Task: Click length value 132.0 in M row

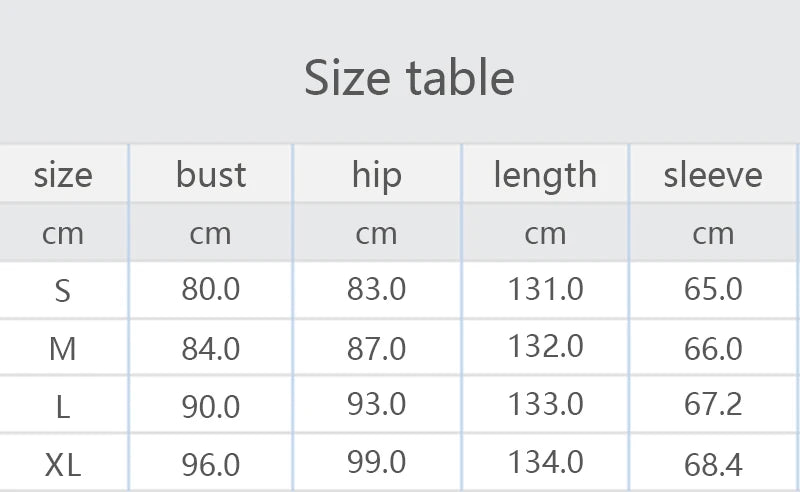Action: [545, 347]
